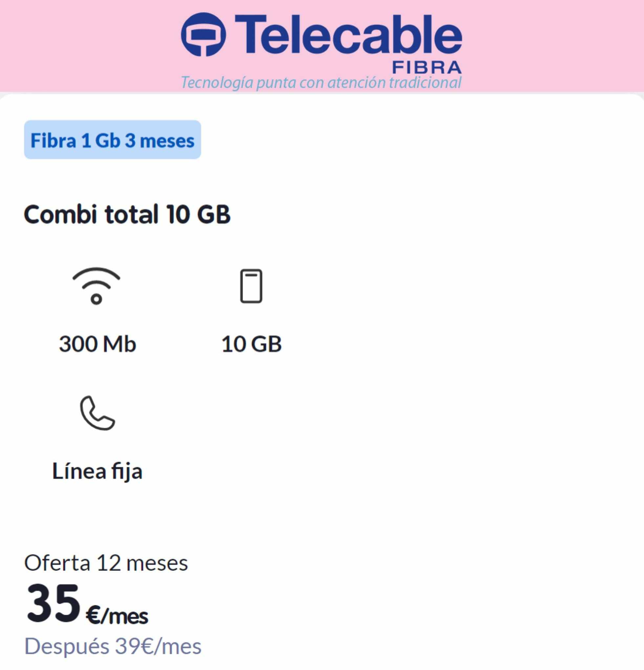This screenshot has width=644, height=670.
Task: Click the slogan Tecnología punta con atención tradicional
Action: (x=321, y=82)
